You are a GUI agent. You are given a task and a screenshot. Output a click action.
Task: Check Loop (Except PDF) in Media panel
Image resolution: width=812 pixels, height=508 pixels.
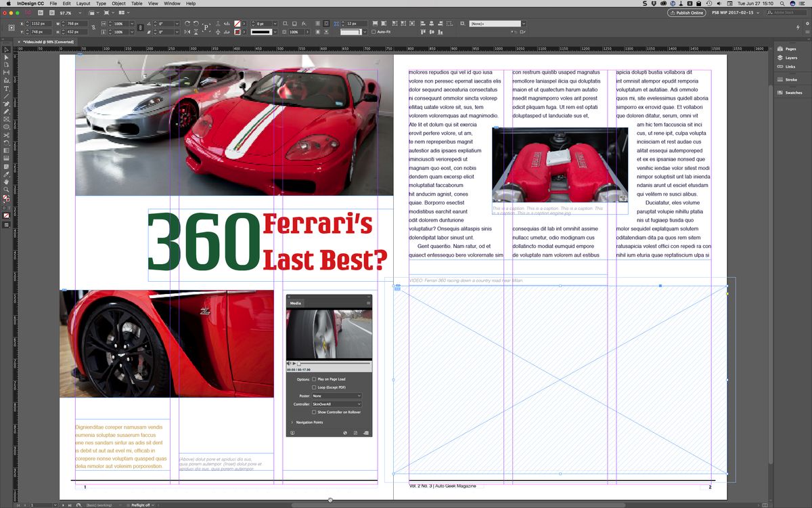313,388
